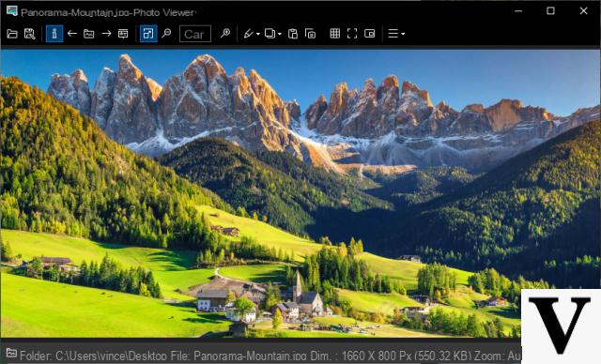
Task: Zoom out with the minus magnifier
Action: coord(166,33)
